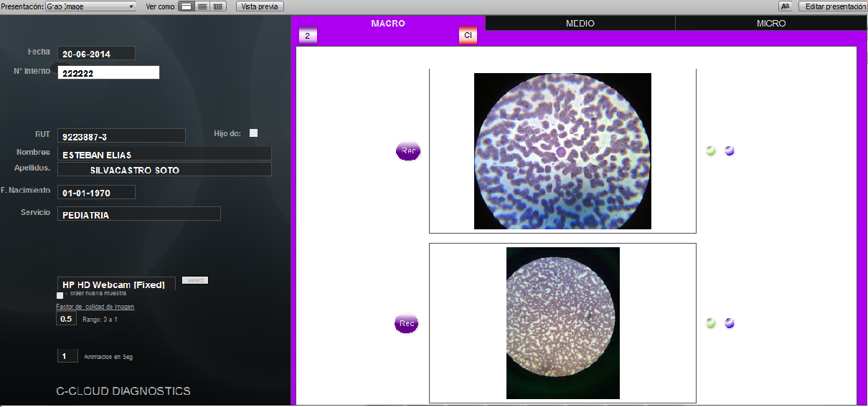Click the 'Animacion en Seg' label
This screenshot has height=407, width=868.
(108, 357)
